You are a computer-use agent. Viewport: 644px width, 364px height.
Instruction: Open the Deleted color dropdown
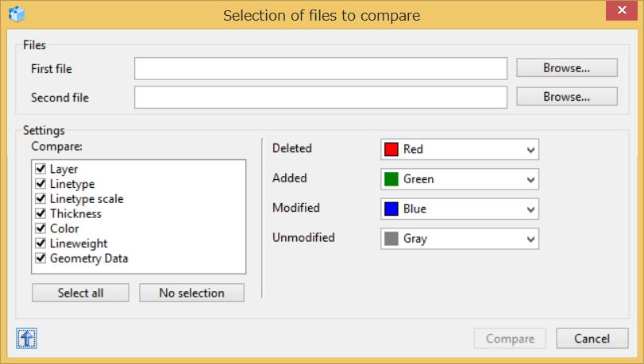click(x=460, y=149)
